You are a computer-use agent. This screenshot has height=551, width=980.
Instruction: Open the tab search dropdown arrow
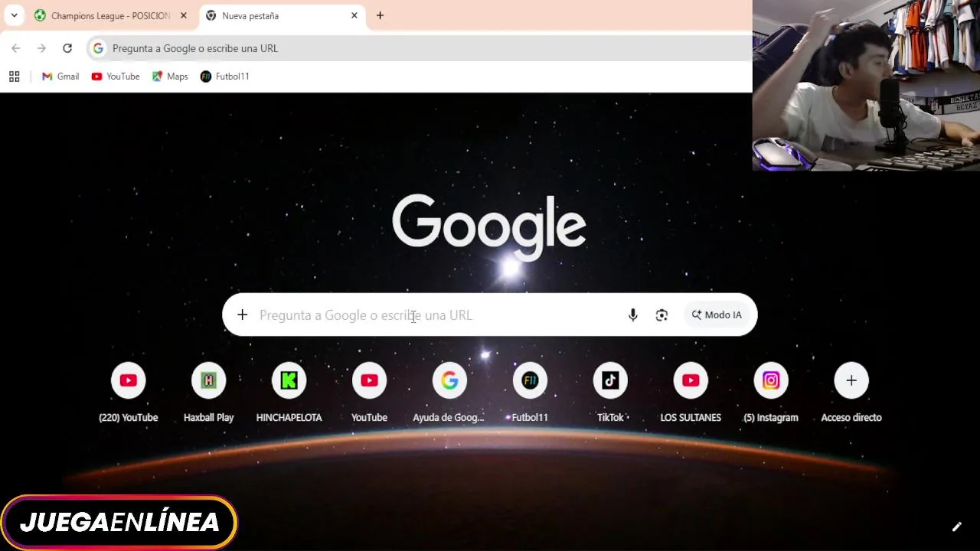(14, 15)
